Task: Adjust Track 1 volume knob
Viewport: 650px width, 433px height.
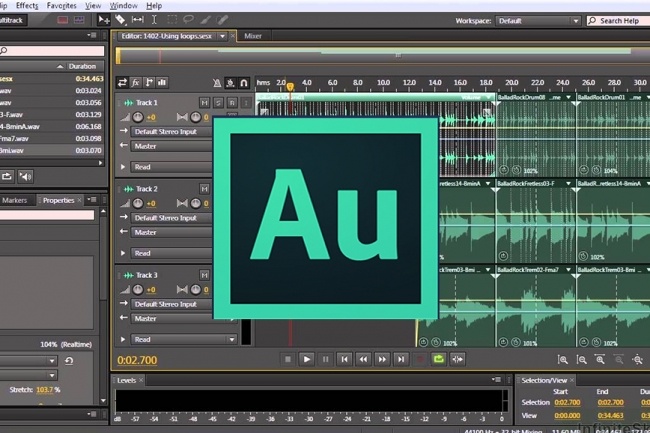Action: tap(138, 117)
